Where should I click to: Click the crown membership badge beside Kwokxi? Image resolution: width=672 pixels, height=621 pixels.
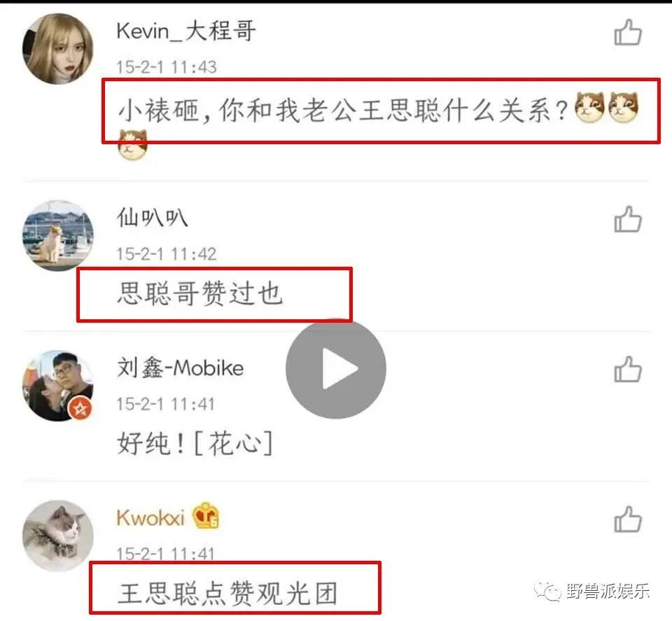pyautogui.click(x=206, y=515)
